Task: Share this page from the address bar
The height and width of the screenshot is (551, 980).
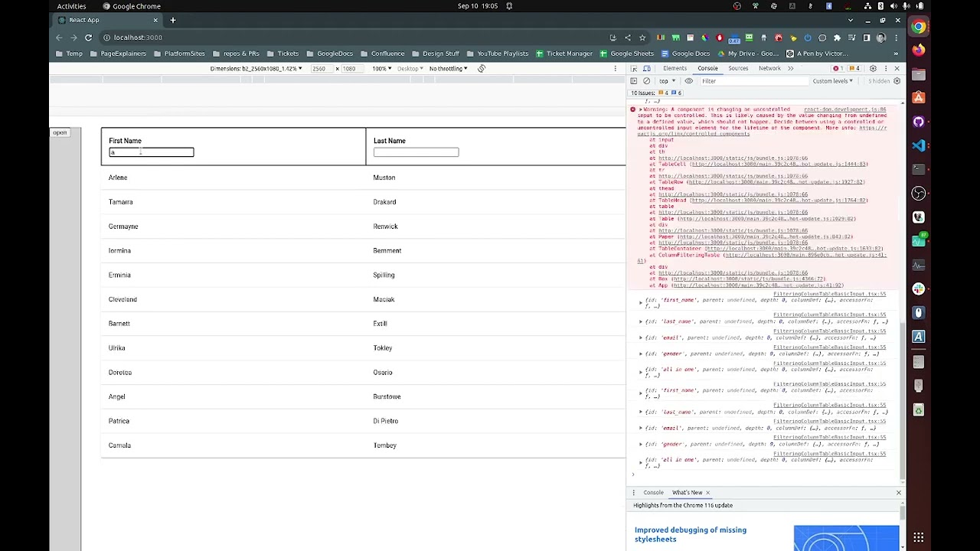Action: 627,37
